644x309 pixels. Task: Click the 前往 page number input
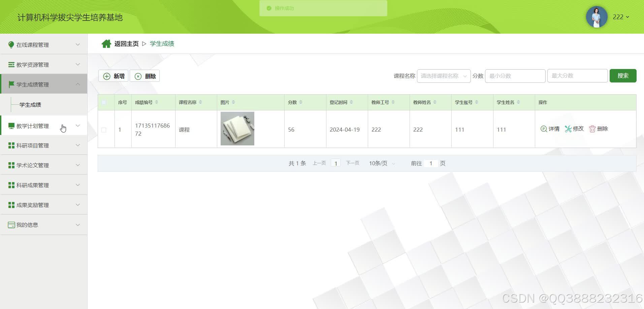click(x=431, y=163)
